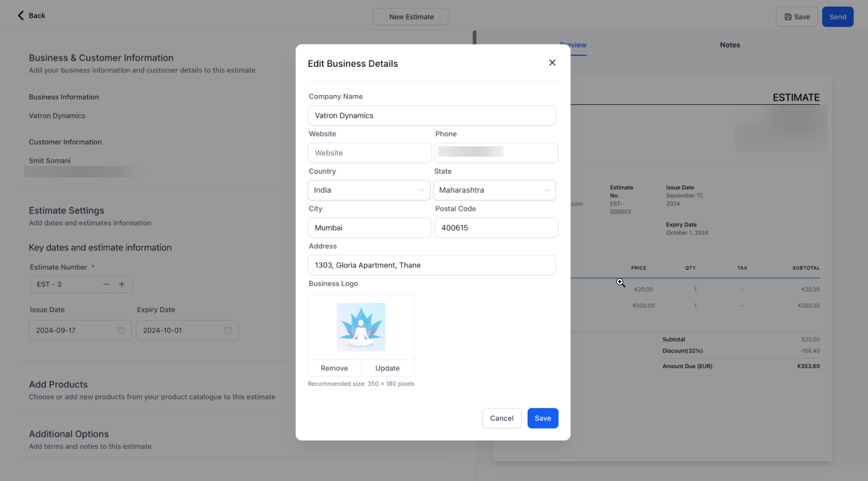Image resolution: width=868 pixels, height=481 pixels.
Task: Expand the Country dropdown showing India
Action: pos(369,190)
